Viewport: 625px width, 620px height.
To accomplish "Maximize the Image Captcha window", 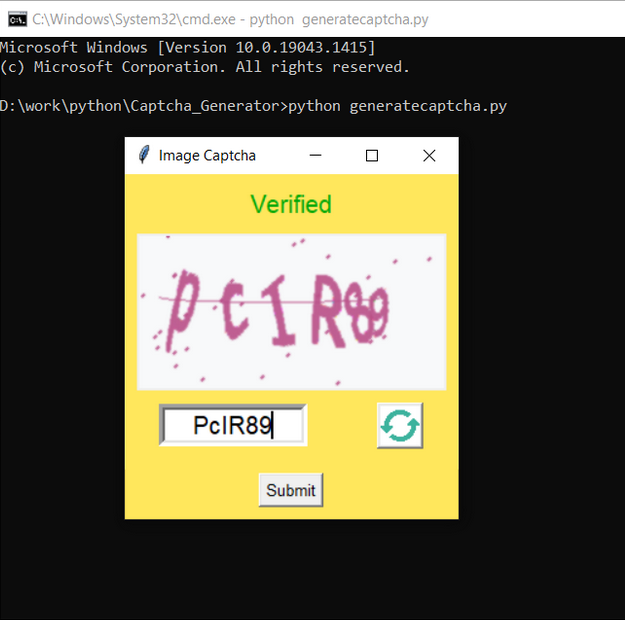I will click(372, 155).
